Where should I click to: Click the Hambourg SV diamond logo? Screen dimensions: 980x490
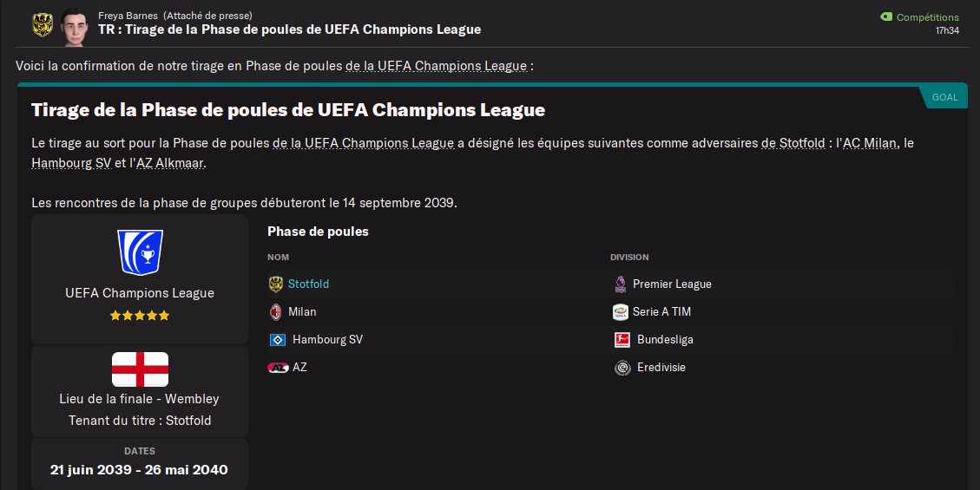[278, 340]
